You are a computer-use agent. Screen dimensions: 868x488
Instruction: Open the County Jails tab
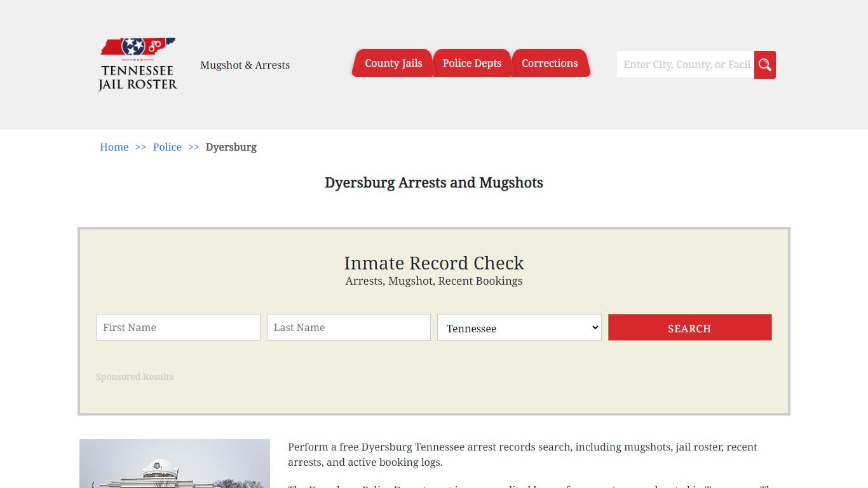[393, 63]
